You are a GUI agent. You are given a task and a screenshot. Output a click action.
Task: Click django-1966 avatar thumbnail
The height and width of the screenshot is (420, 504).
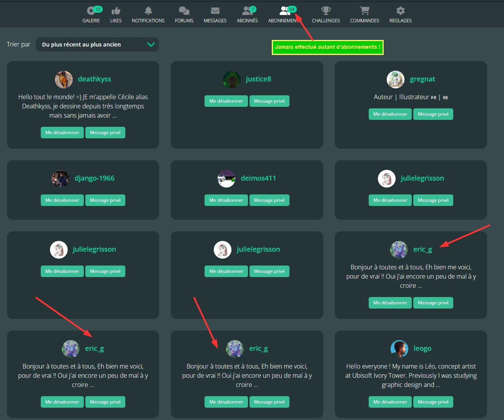[60, 179]
